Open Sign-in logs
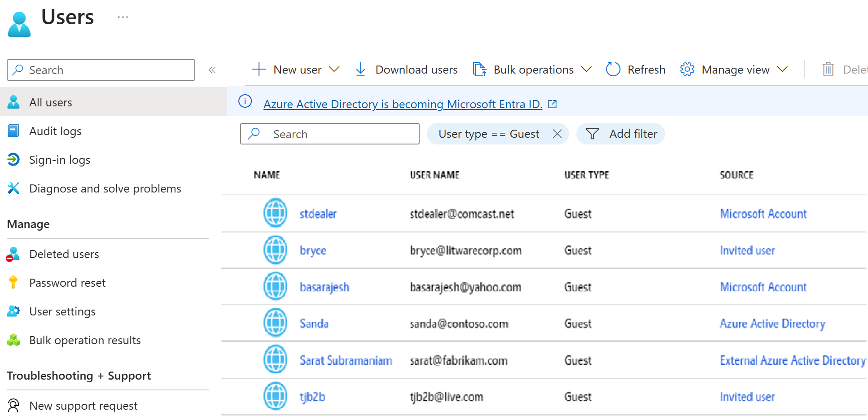Image resolution: width=868 pixels, height=420 pixels. [60, 160]
